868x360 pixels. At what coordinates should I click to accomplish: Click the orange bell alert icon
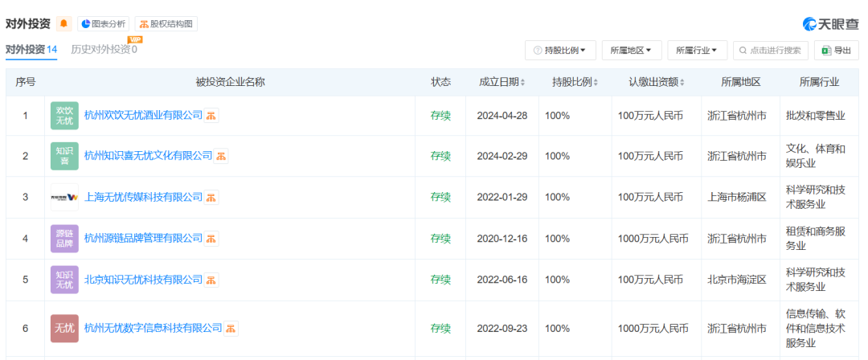(64, 24)
